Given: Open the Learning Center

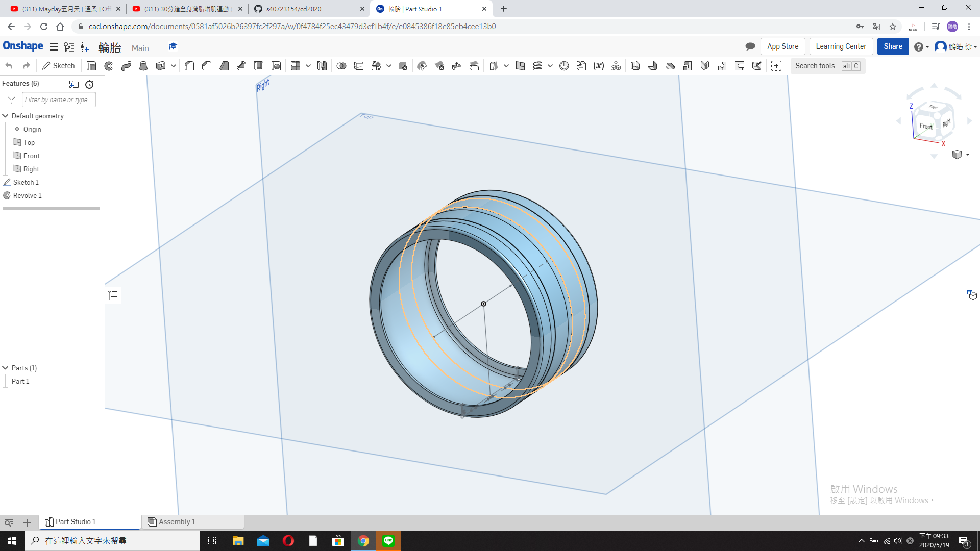Looking at the screenshot, I should pyautogui.click(x=841, y=46).
